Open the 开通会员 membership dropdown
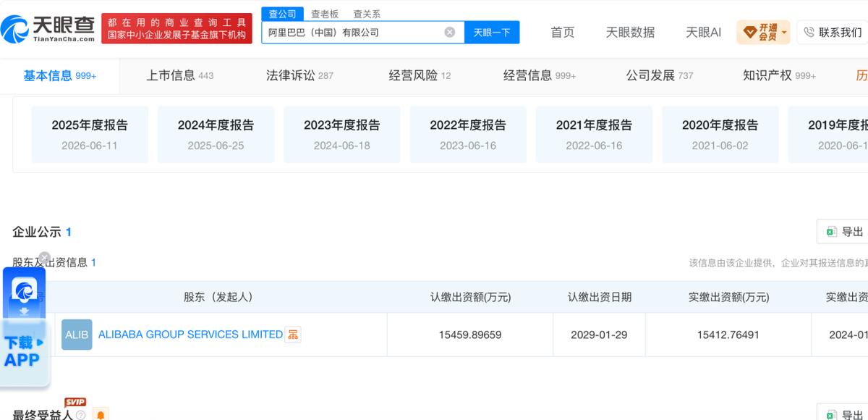Image resolution: width=868 pixels, height=420 pixels. point(763,32)
